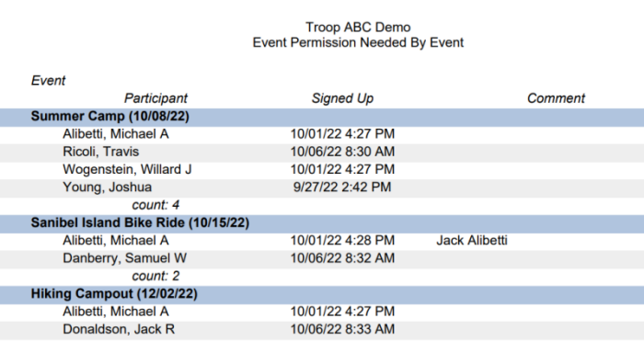Click the Participant column heading
Screen dimensions: 644x341
[155, 98]
